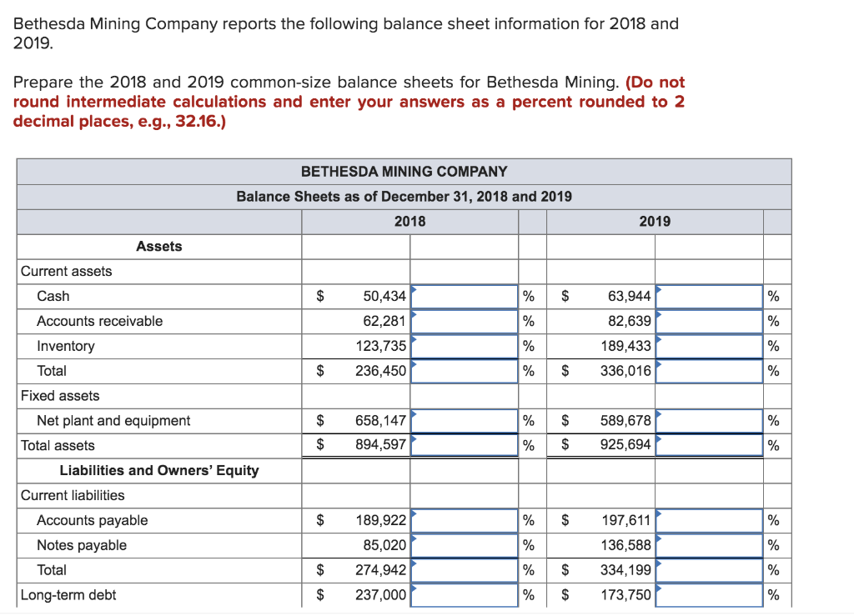854x616 pixels.
Task: Click Accounts payable value 189,922
Action: click(381, 521)
